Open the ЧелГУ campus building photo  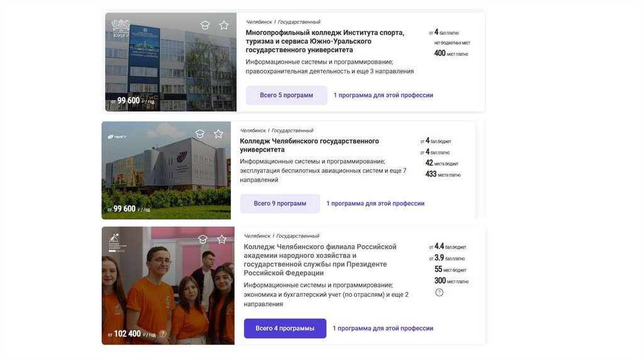166,170
